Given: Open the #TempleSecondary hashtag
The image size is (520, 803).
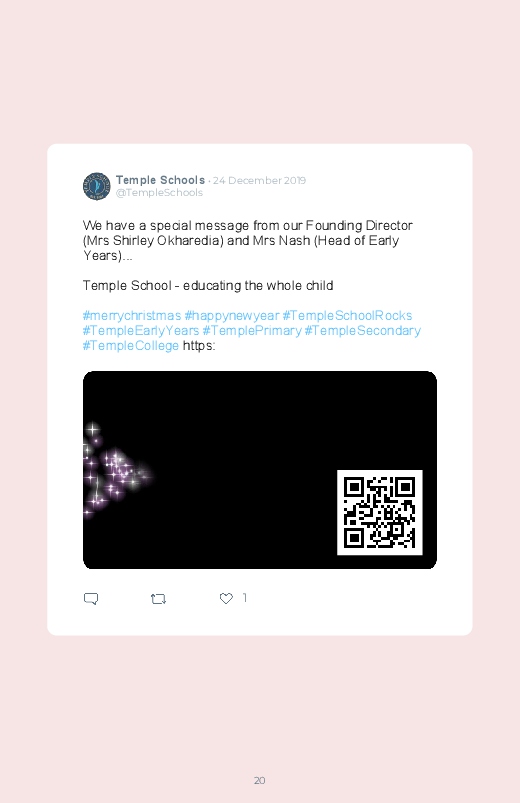Looking at the screenshot, I should 363,331.
